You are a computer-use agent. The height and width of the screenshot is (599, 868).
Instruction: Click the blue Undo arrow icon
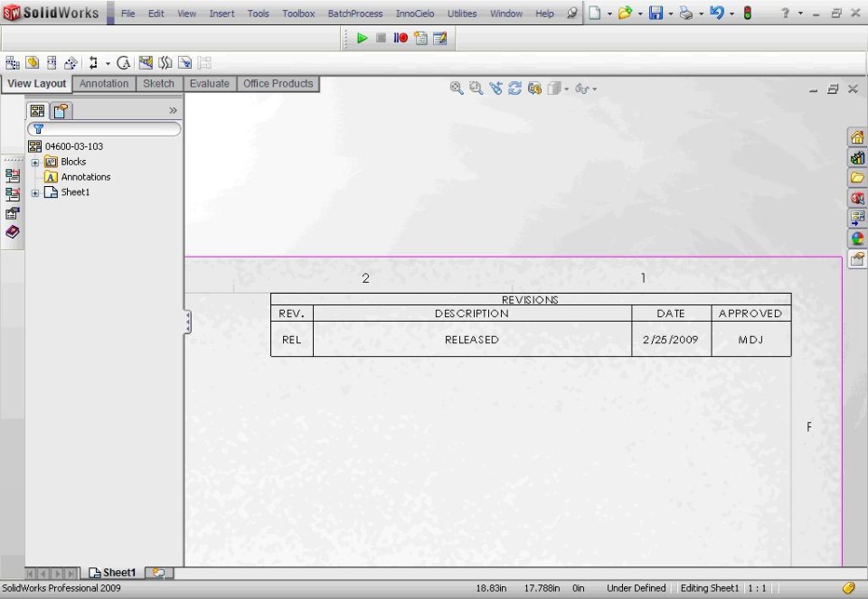coord(717,13)
